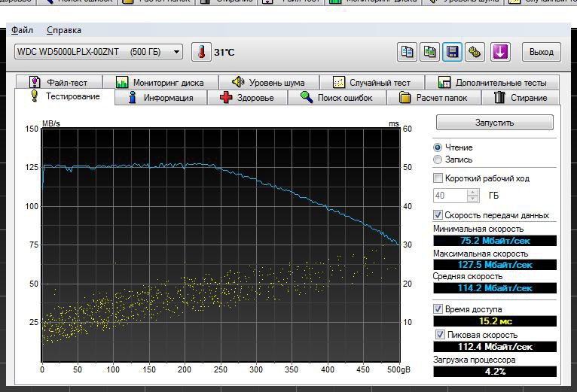Open the Уровень шума tab
Screen dimensions: 577x392
tap(268, 83)
